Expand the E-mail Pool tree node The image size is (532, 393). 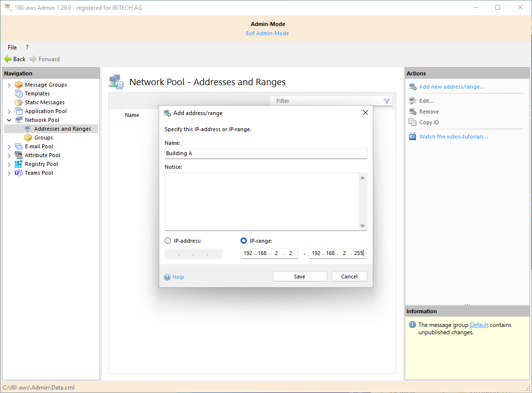click(9, 147)
